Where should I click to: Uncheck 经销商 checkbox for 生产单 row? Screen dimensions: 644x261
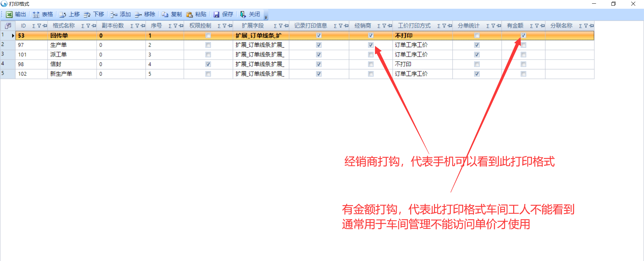[x=371, y=45]
